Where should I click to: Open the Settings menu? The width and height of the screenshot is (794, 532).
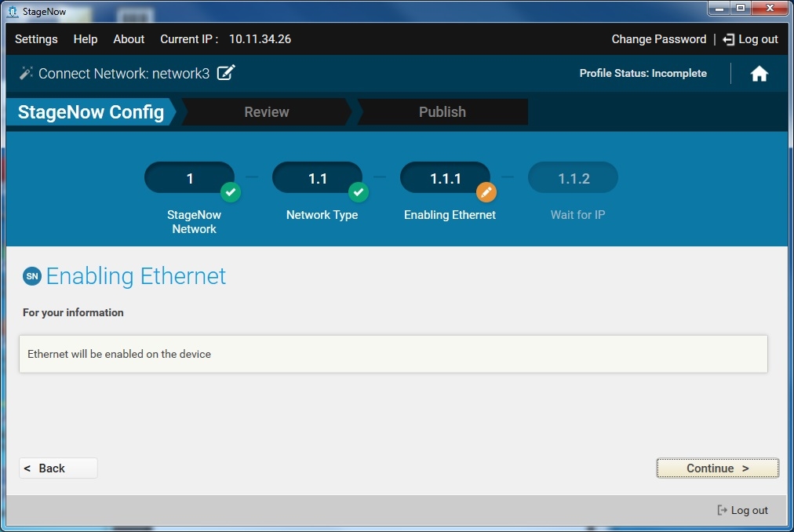click(36, 39)
